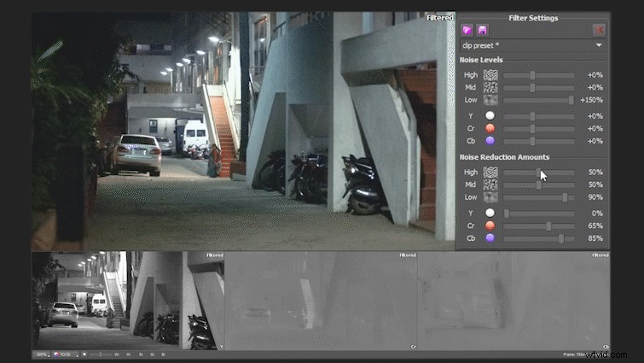
Task: Click the Low frequency icon under Noise Reduction Amounts
Action: 490,197
